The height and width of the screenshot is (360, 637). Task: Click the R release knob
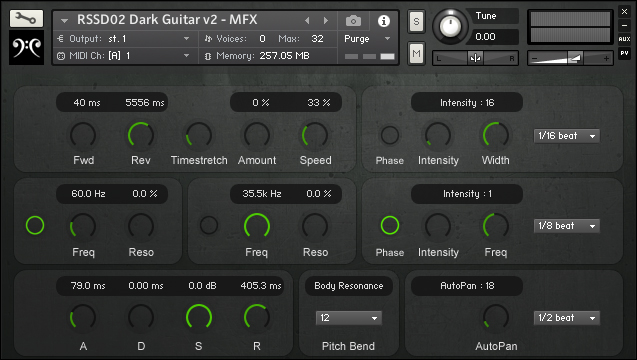(257, 317)
